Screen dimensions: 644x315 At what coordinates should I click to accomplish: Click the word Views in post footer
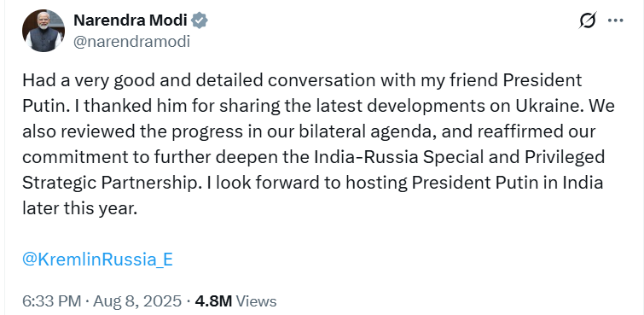click(x=257, y=301)
